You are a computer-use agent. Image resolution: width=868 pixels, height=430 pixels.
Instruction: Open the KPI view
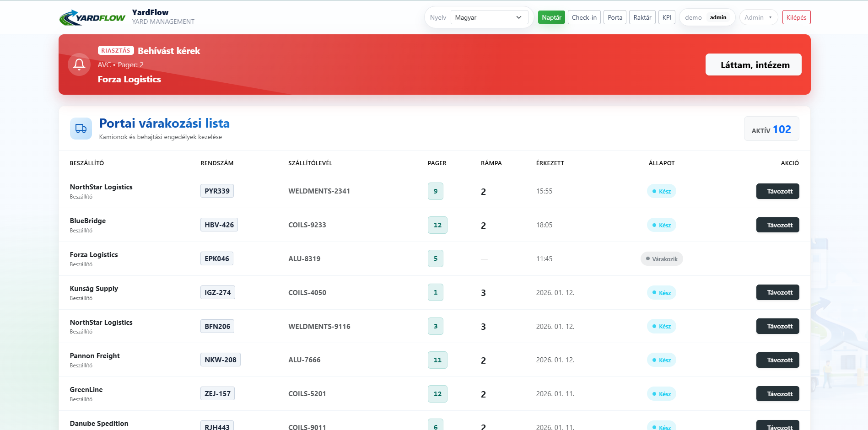tap(667, 17)
